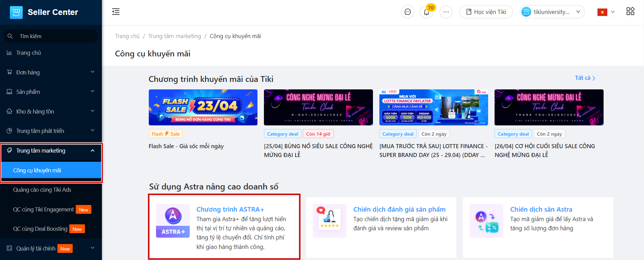Click the Kho & hàng tồn house icon
This screenshot has width=644, height=260.
click(x=9, y=111)
